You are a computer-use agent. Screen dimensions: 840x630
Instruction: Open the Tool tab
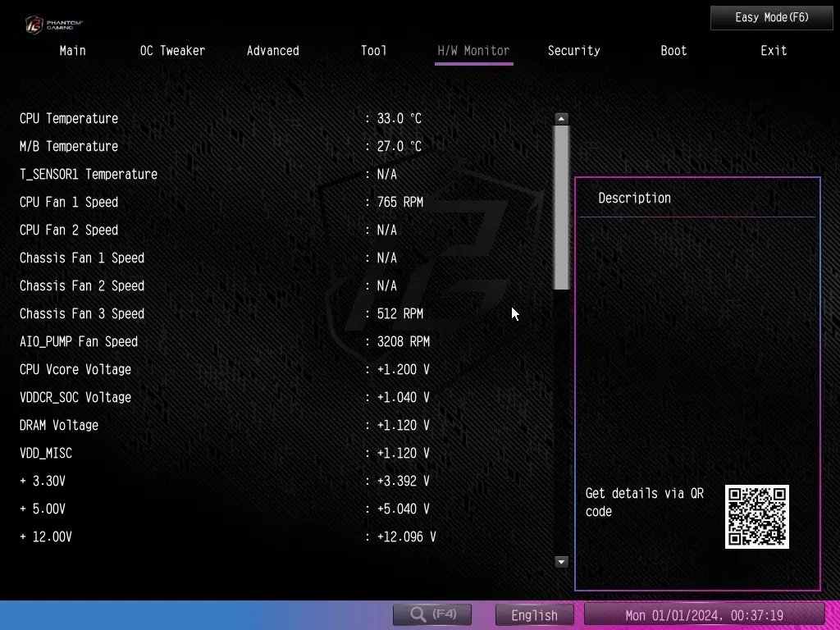tap(373, 51)
